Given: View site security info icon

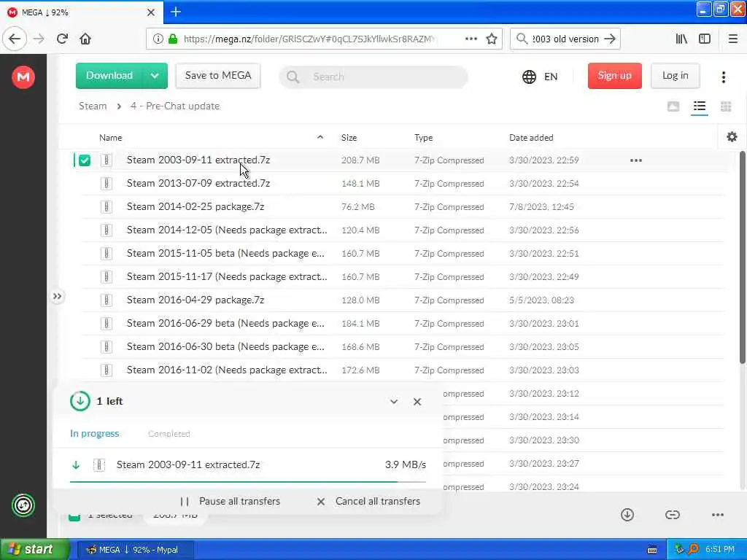Looking at the screenshot, I should [158, 39].
